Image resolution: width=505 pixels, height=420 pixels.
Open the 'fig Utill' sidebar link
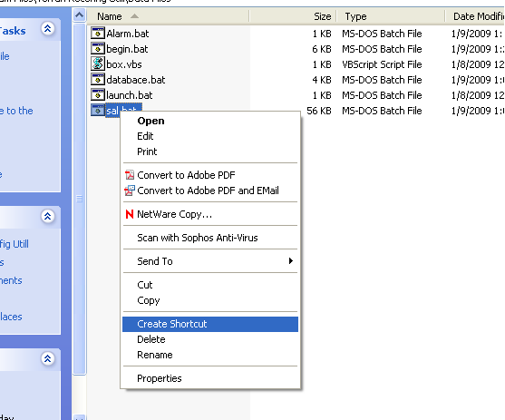coord(15,244)
